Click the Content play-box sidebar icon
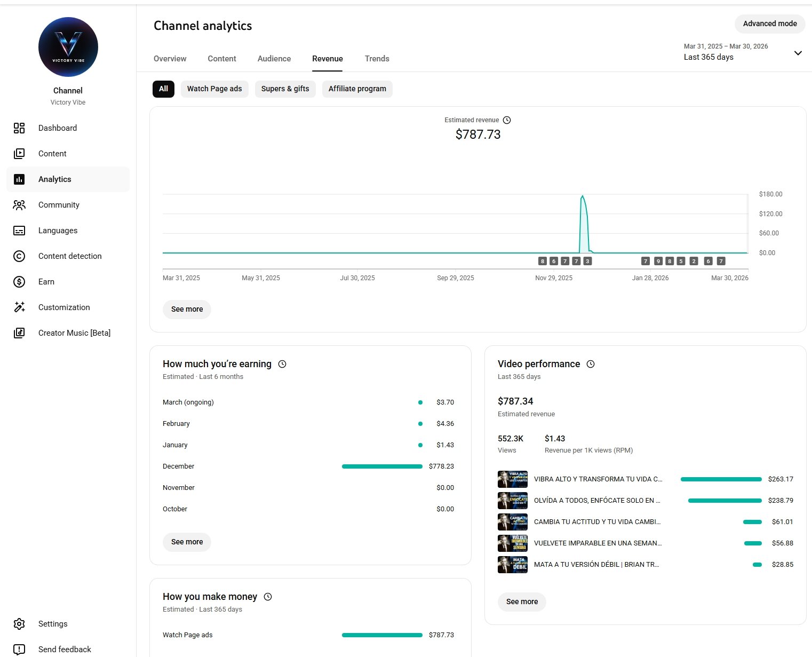Image resolution: width=812 pixels, height=657 pixels. (19, 154)
